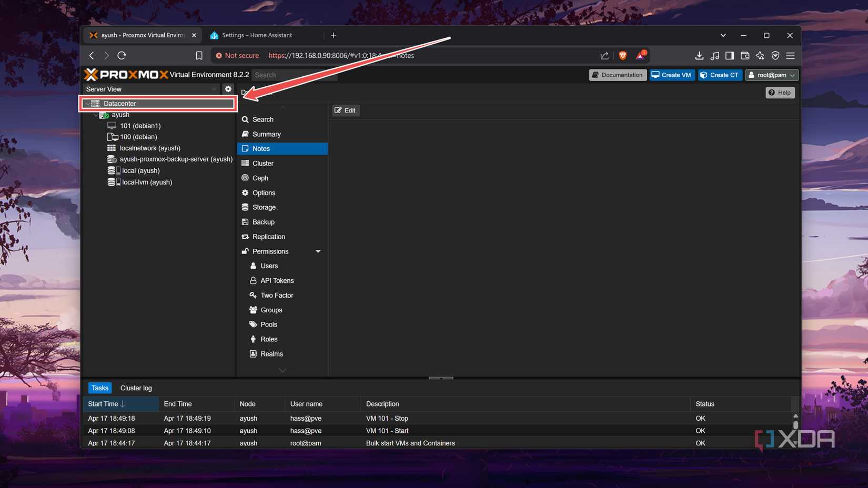Open the API Tokens icon
Viewport: 868px width, 488px height.
pyautogui.click(x=254, y=280)
